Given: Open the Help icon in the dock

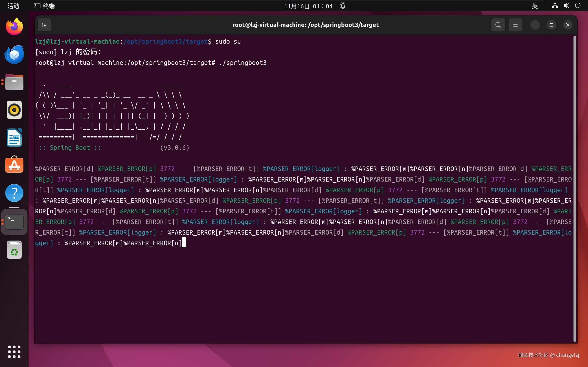Looking at the screenshot, I should click(x=14, y=193).
